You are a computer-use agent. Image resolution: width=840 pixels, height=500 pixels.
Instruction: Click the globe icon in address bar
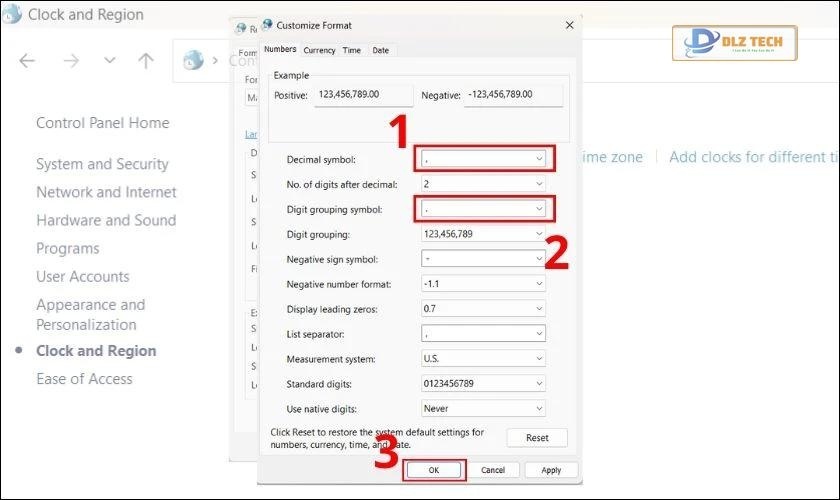[x=193, y=61]
